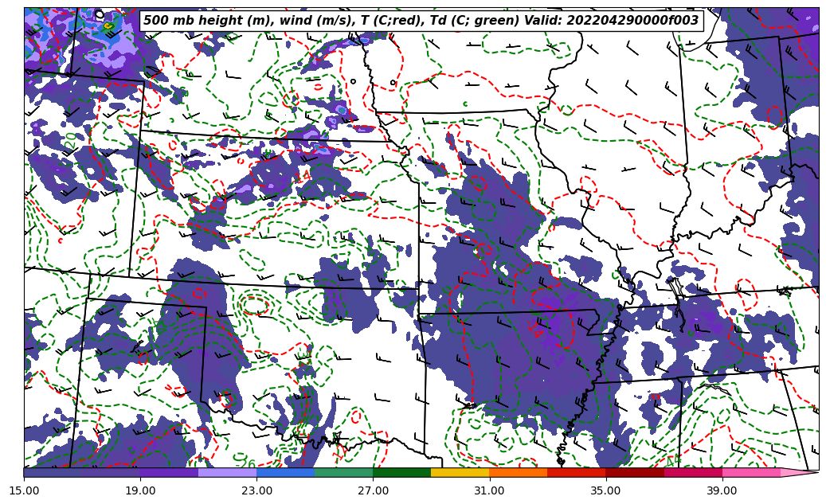Click the teal green colorbar segment
The width and height of the screenshot is (826, 504).
pos(343,472)
